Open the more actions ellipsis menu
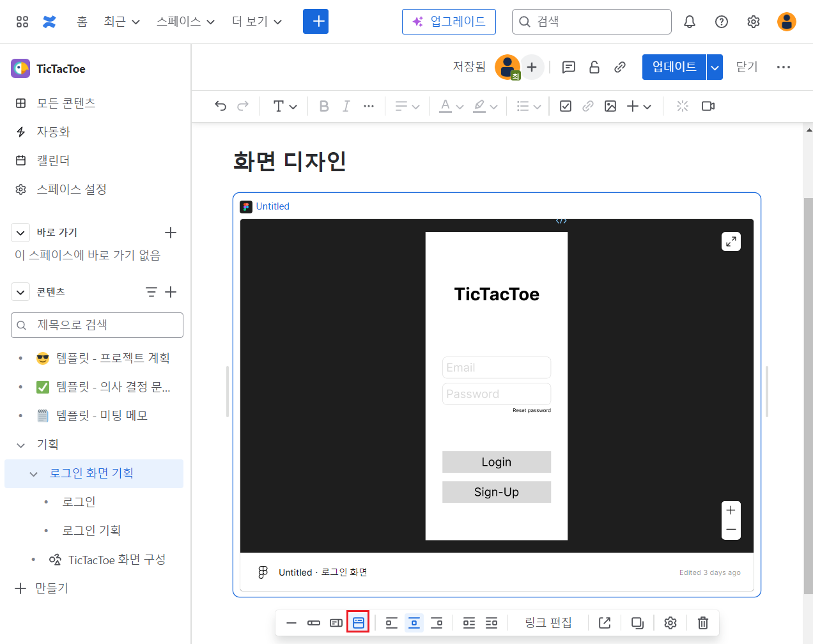The image size is (813, 644). click(x=784, y=67)
